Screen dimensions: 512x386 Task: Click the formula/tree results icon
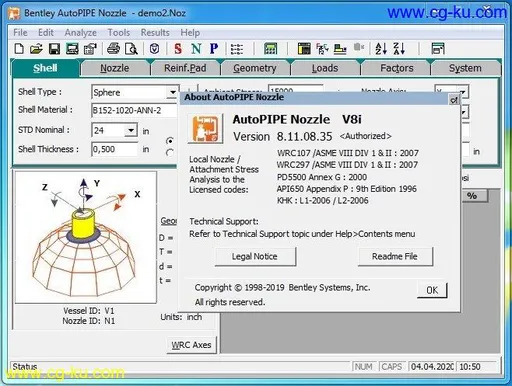click(x=322, y=49)
